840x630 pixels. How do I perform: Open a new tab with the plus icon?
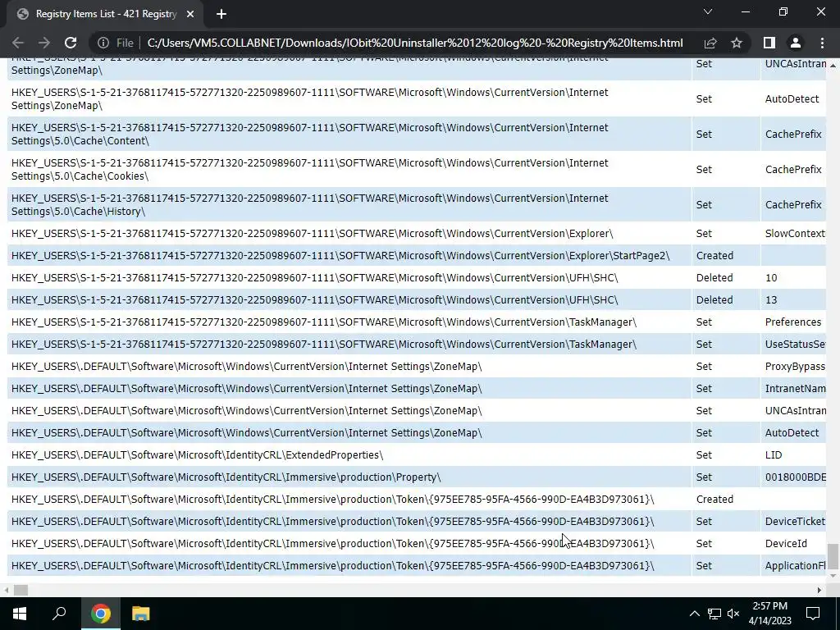click(221, 15)
